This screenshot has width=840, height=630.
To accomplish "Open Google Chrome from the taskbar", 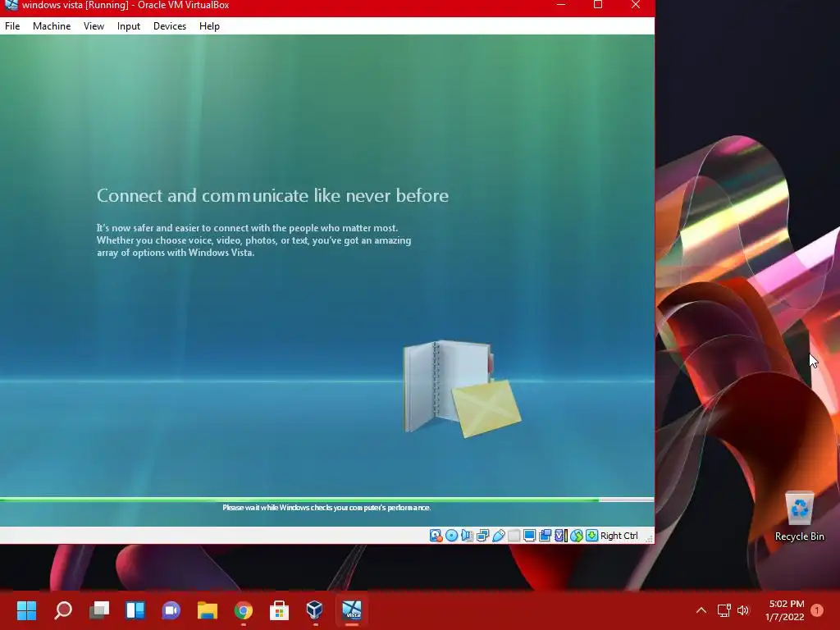I will point(243,610).
